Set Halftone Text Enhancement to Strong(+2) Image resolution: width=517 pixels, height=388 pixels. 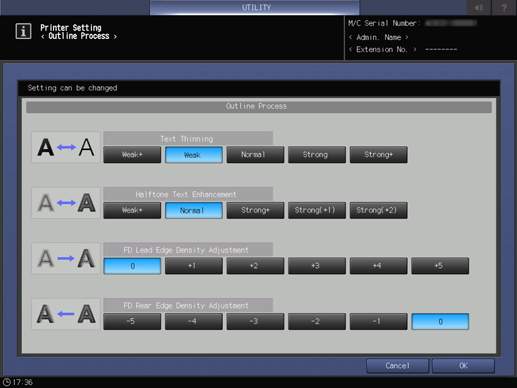click(x=378, y=210)
